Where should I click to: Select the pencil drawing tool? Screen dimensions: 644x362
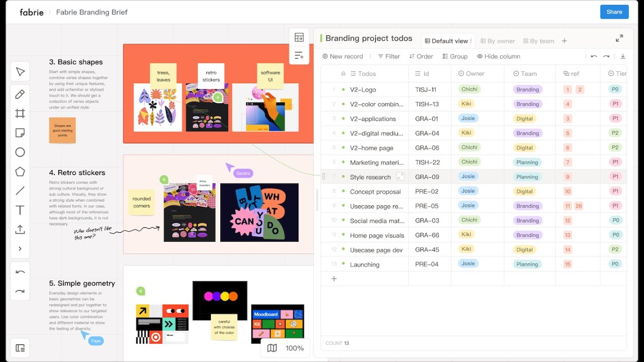(20, 95)
